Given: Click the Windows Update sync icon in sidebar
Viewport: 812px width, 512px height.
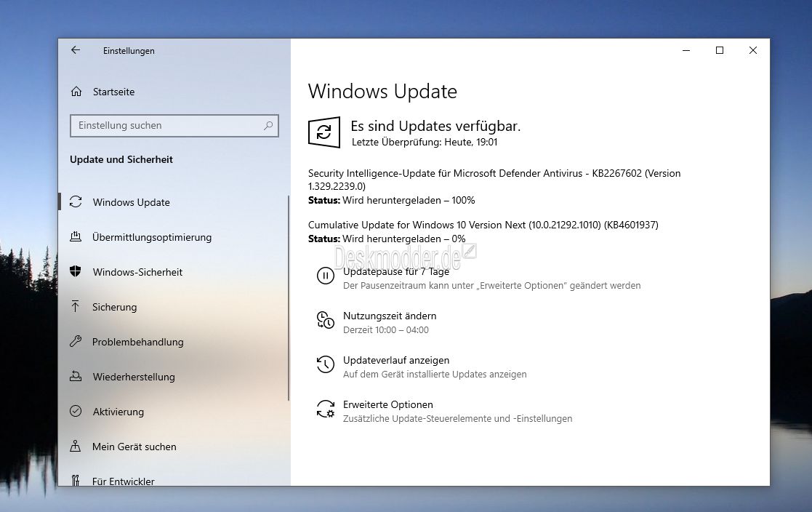Looking at the screenshot, I should (76, 201).
